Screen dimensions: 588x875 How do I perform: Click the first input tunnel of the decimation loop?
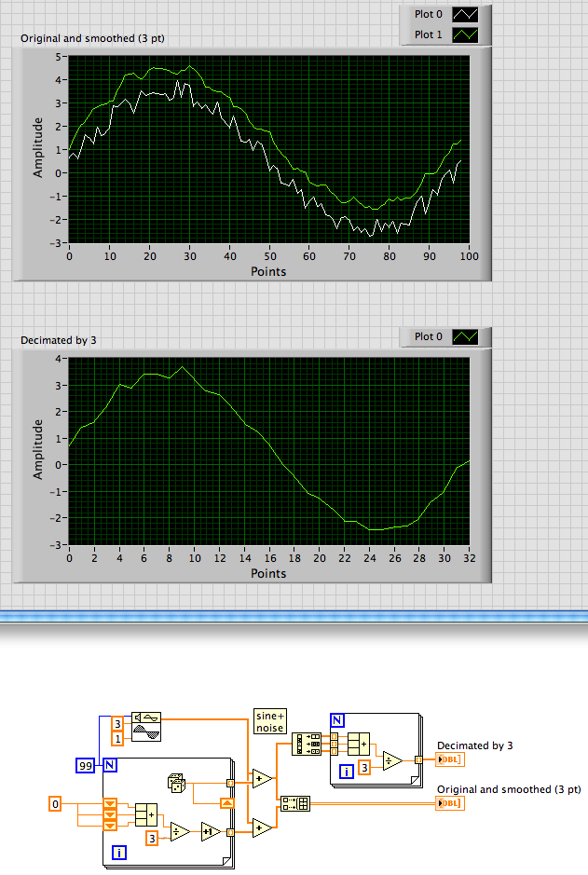334,736
